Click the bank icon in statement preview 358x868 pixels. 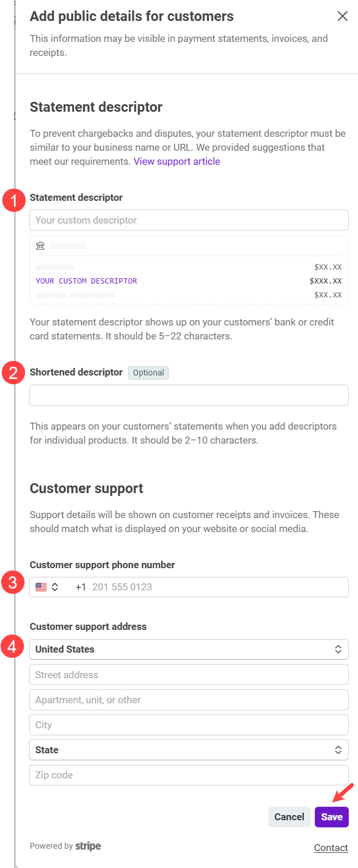tap(40, 246)
